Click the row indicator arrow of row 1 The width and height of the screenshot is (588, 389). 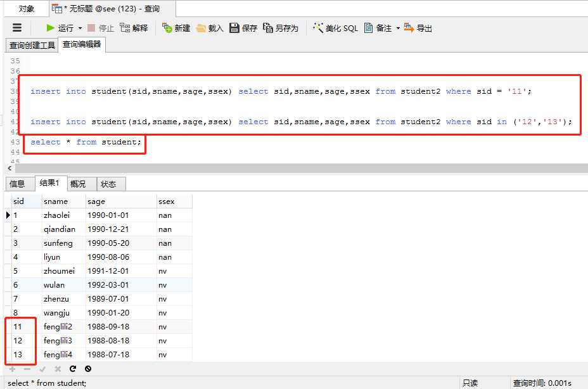pos(8,215)
